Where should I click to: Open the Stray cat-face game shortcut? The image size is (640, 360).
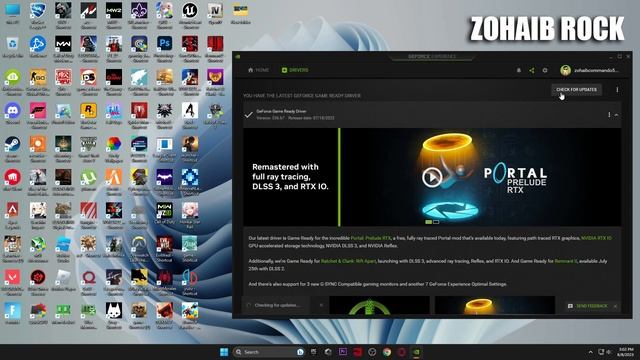point(113,315)
